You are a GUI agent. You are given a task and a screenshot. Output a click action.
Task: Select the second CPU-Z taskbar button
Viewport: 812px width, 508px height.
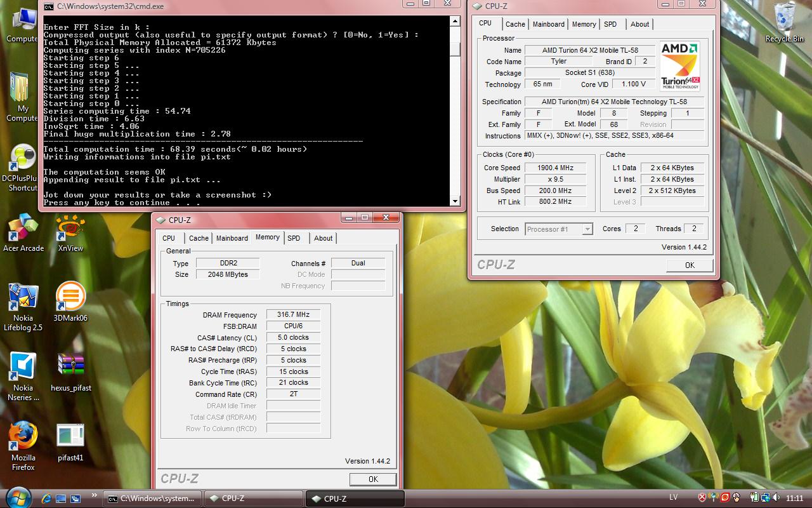pos(355,498)
